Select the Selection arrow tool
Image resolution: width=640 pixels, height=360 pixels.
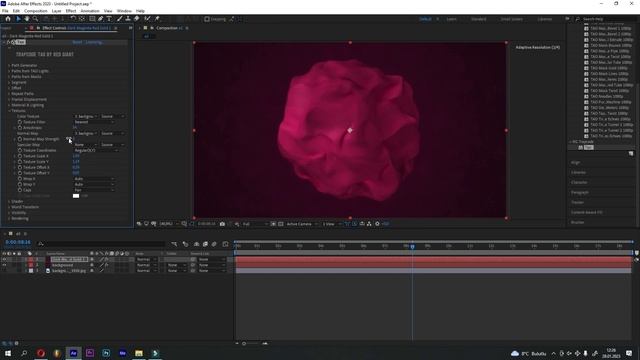(x=18, y=19)
